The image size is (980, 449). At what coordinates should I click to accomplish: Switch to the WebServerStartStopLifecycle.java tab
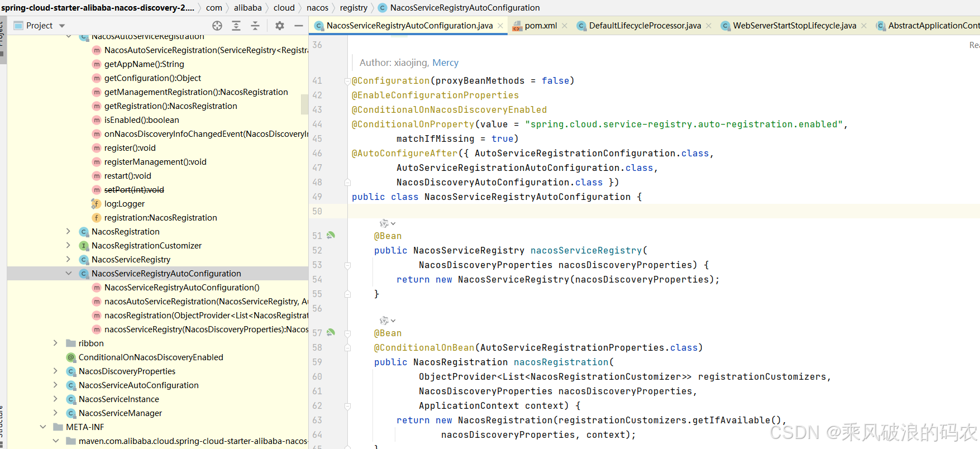pyautogui.click(x=794, y=26)
